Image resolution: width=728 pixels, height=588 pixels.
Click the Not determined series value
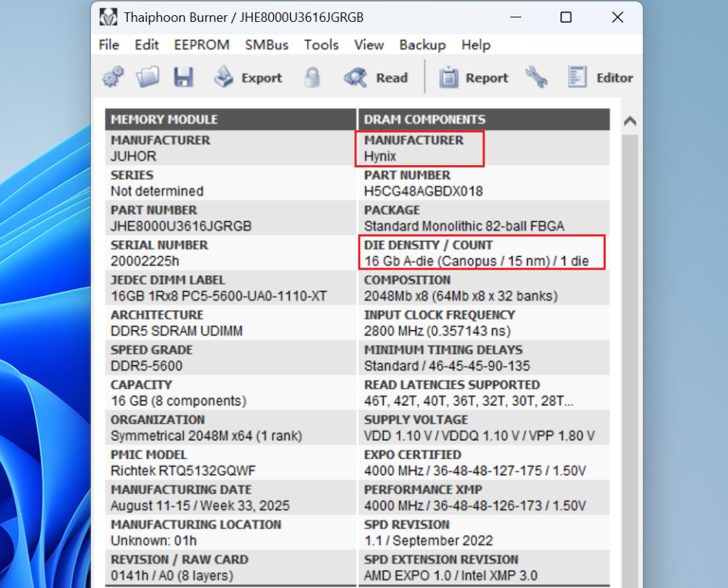(x=157, y=191)
